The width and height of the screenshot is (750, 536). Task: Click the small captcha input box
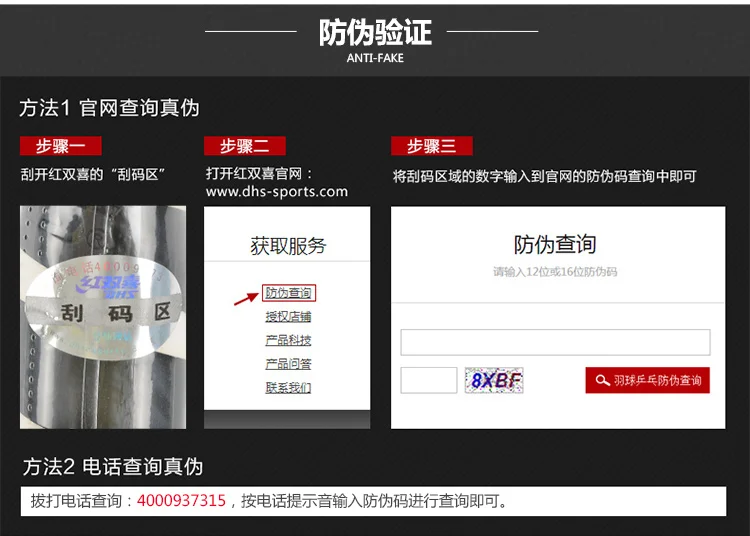[429, 380]
